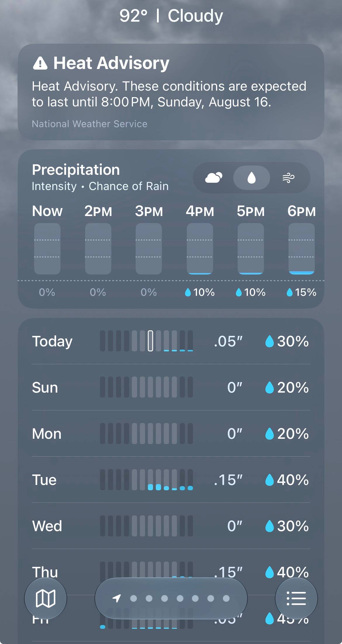Expand the Wed forecast row
This screenshot has height=644, width=342.
[171, 526]
